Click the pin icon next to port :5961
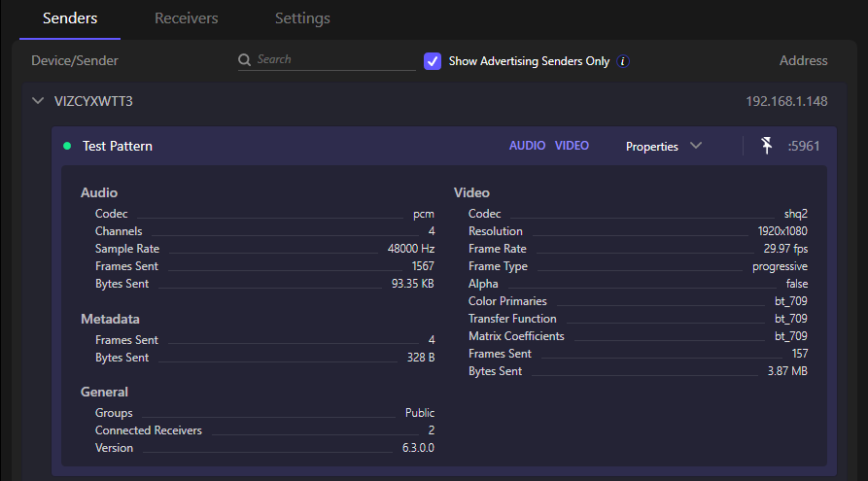This screenshot has height=481, width=868. pyautogui.click(x=767, y=146)
